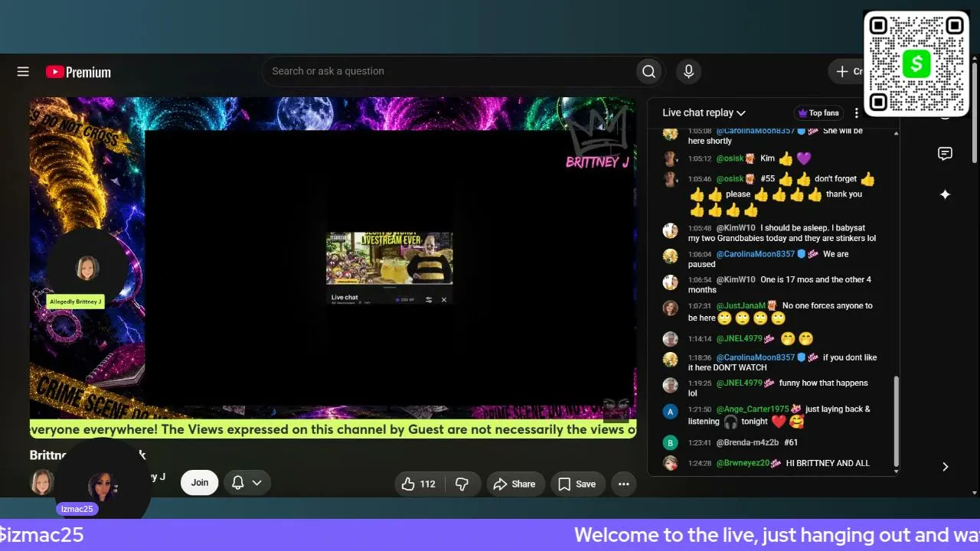Jump to chat timestamp 1:05:12
Screen dimensions: 980x551
(700, 158)
